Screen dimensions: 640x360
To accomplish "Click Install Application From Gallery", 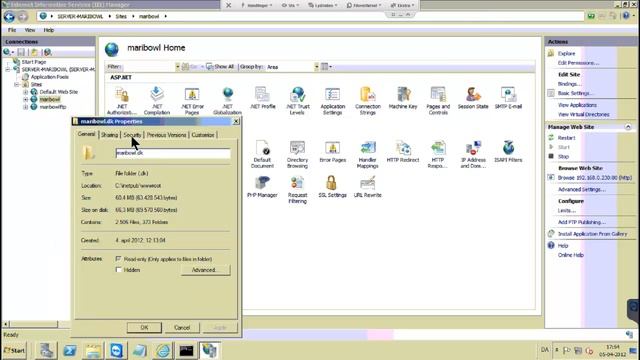I will pyautogui.click(x=592, y=234).
